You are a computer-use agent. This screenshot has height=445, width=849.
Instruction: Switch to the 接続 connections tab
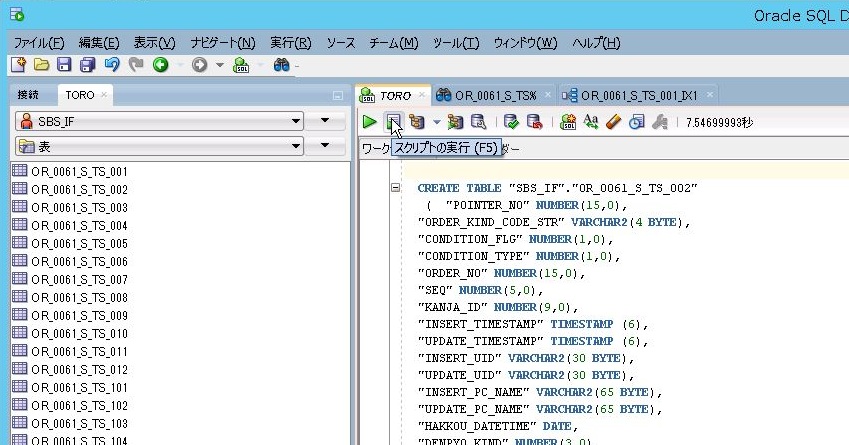coord(28,94)
